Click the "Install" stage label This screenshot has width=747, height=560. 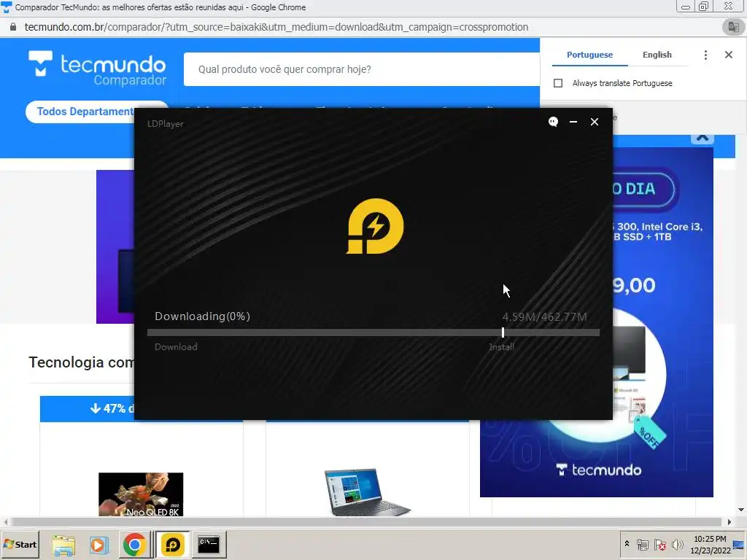(501, 347)
